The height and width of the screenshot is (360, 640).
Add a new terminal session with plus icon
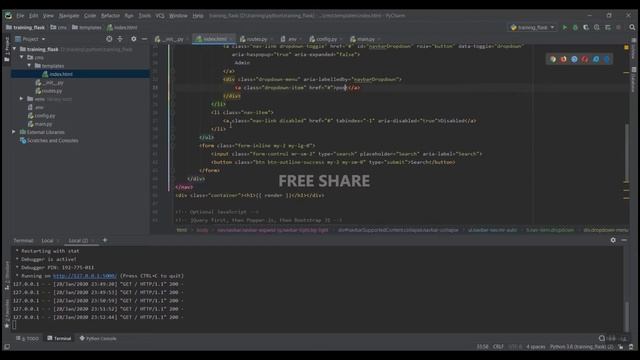pos(105,240)
